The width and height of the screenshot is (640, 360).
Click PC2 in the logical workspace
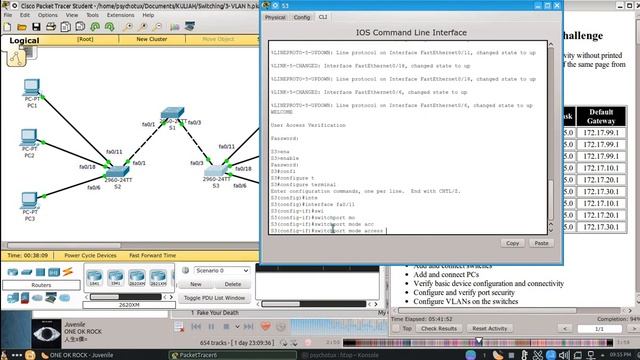pyautogui.click(x=29, y=138)
